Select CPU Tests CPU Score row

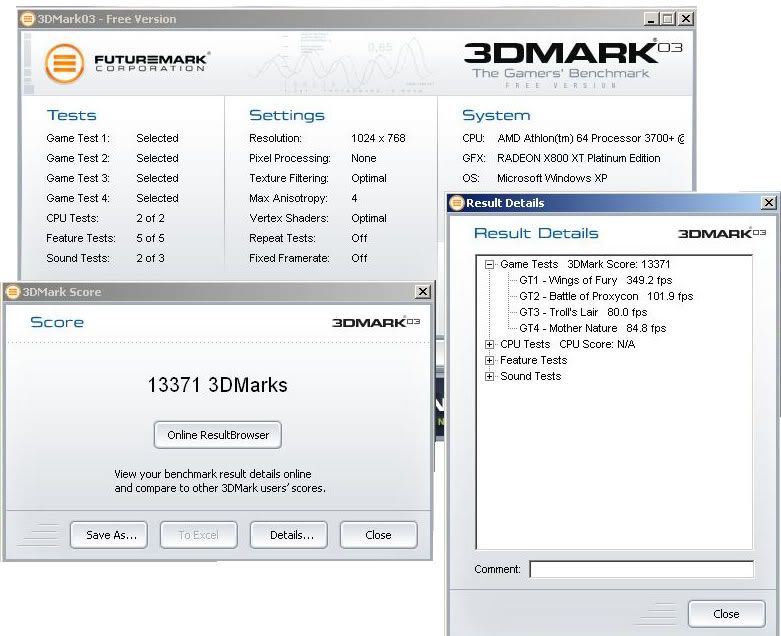click(x=568, y=344)
